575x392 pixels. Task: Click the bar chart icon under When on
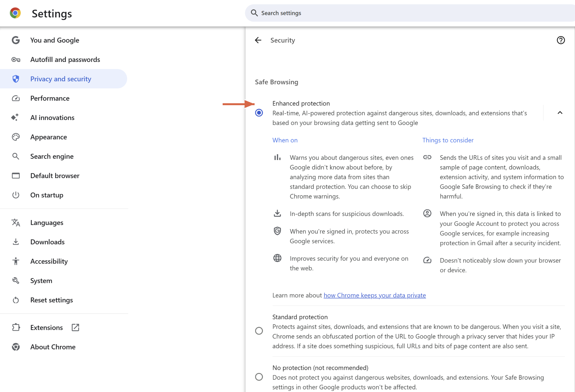277,157
